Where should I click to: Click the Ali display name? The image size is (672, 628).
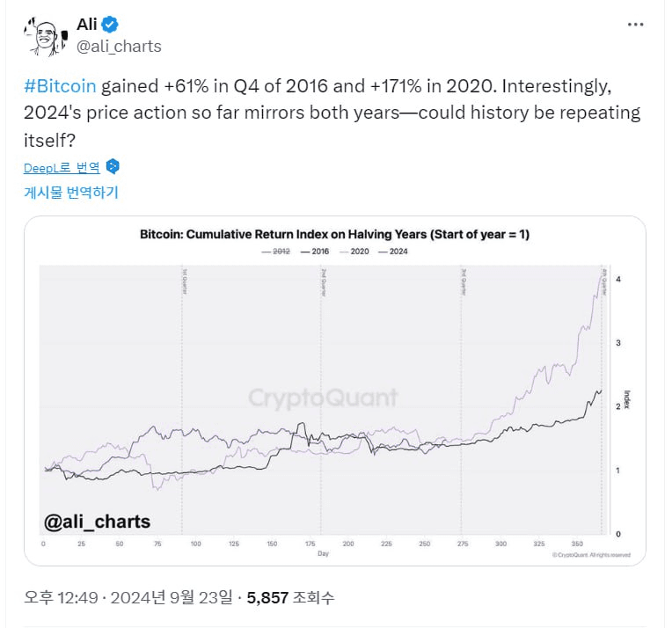coord(87,25)
